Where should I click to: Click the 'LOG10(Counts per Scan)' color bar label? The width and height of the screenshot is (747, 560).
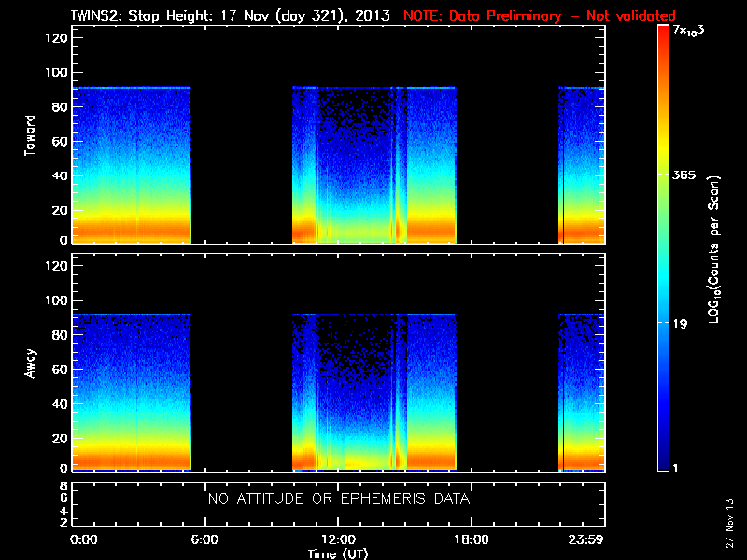(714, 249)
